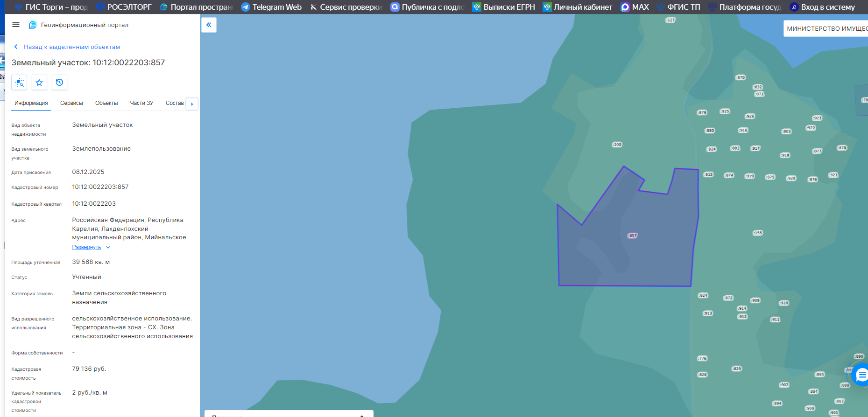This screenshot has height=417, width=868.
Task: Open the history clock icon button
Action: pos(59,83)
